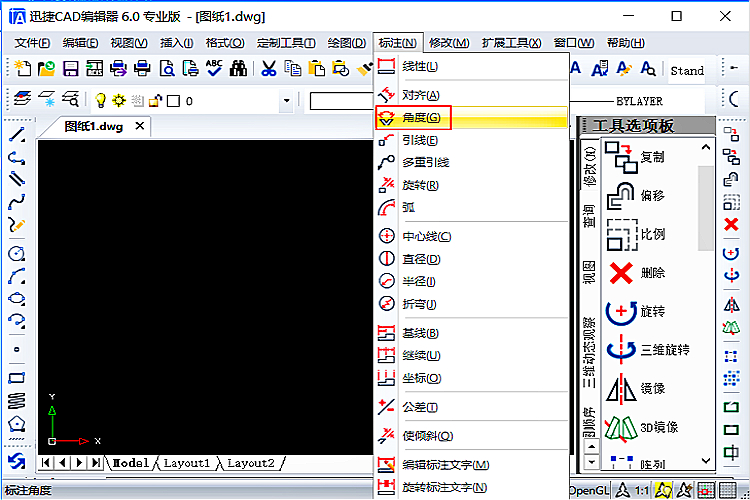Open the 格式(O) menu
Viewport: 750px width, 500px height.
pos(225,43)
